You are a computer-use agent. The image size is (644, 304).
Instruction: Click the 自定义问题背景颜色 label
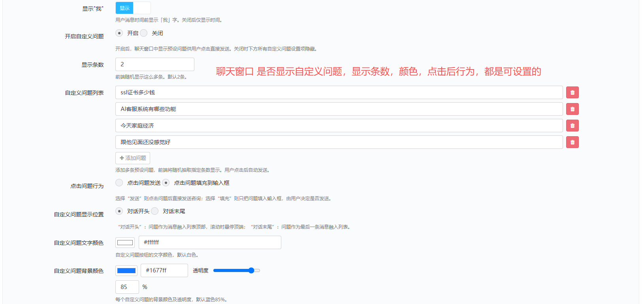[x=79, y=271]
